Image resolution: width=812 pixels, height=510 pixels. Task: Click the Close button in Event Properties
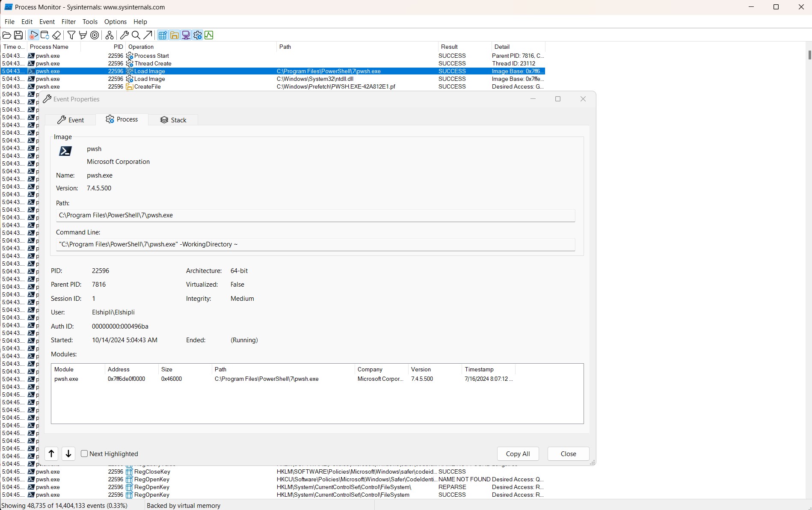pyautogui.click(x=568, y=454)
